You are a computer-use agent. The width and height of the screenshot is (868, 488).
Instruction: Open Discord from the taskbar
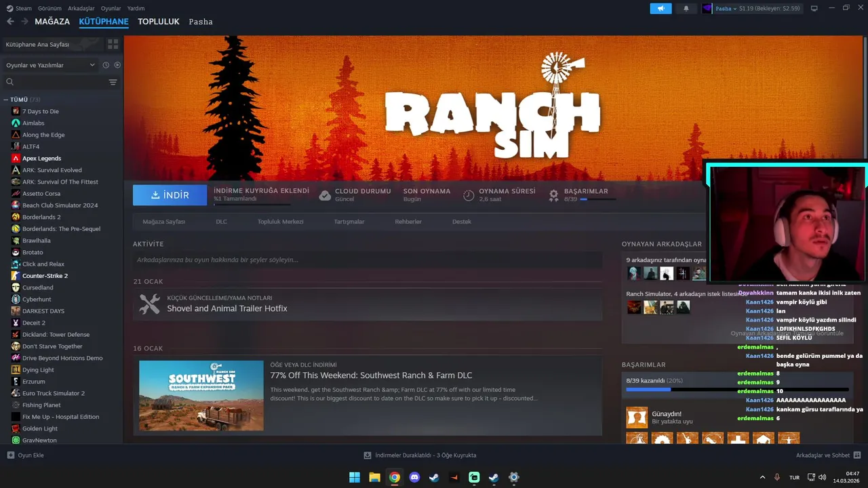(x=414, y=477)
